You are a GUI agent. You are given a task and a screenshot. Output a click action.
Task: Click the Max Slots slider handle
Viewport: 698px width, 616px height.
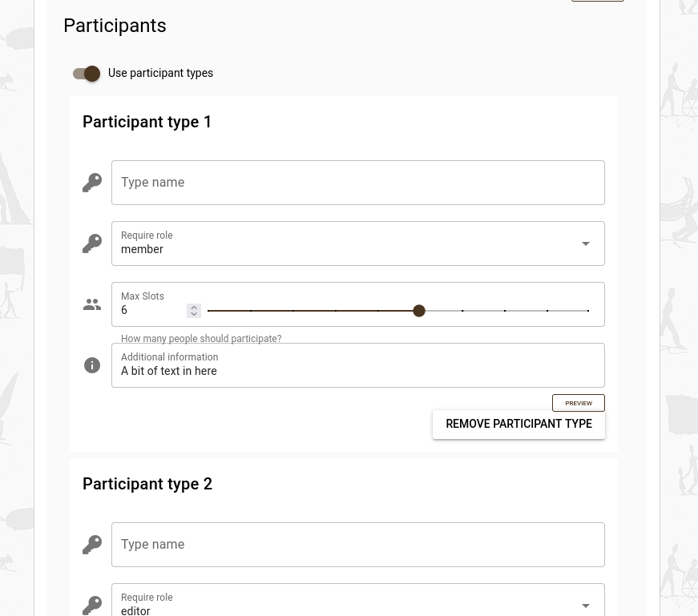419,311
